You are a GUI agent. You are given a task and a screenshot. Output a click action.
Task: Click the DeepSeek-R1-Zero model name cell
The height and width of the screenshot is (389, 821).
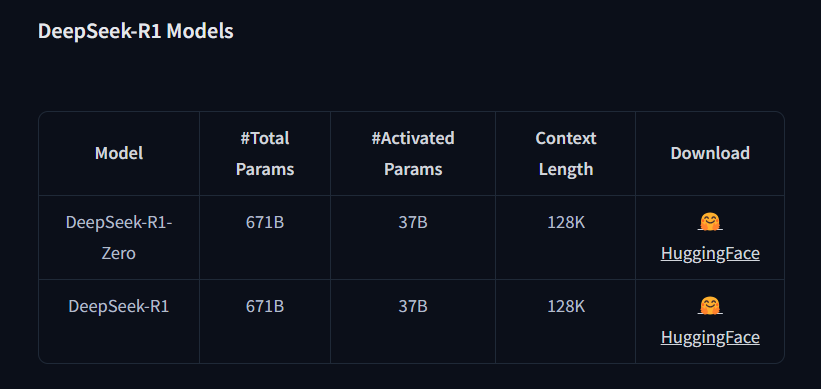click(119, 238)
